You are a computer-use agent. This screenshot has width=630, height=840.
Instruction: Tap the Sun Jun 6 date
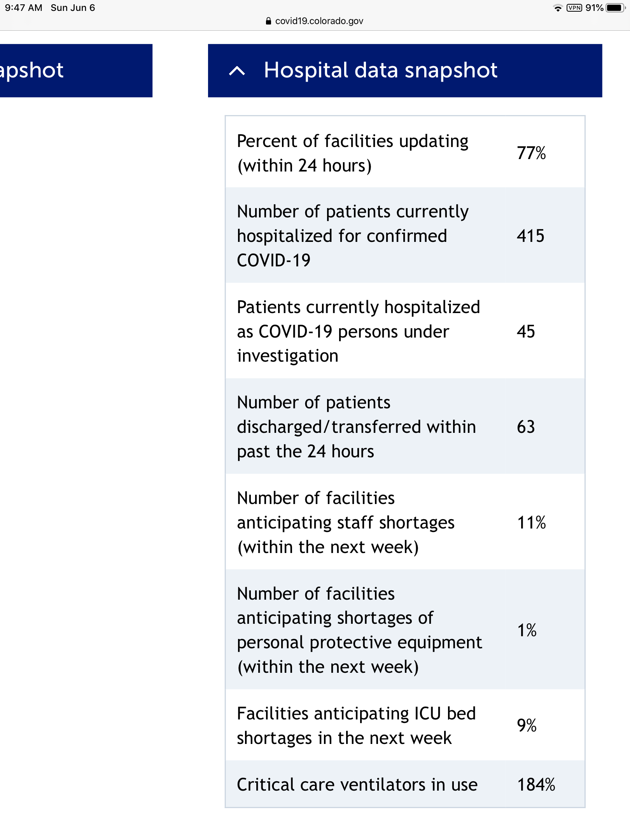(x=73, y=8)
